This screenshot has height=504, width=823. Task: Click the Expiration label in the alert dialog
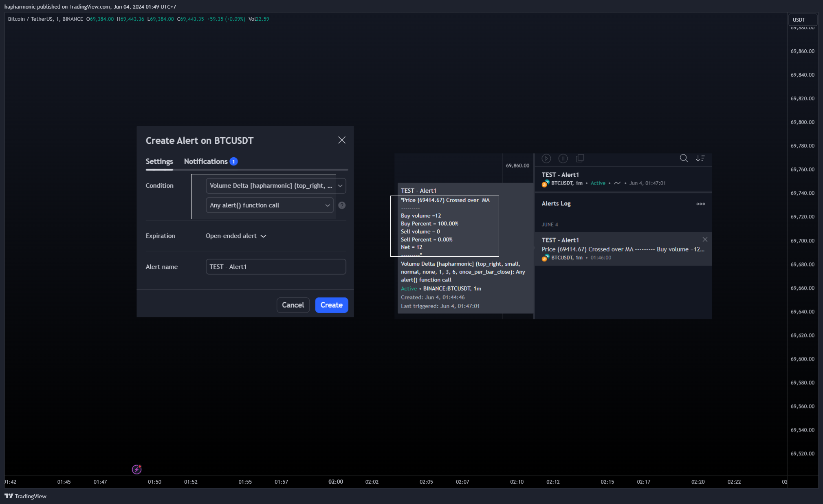160,236
